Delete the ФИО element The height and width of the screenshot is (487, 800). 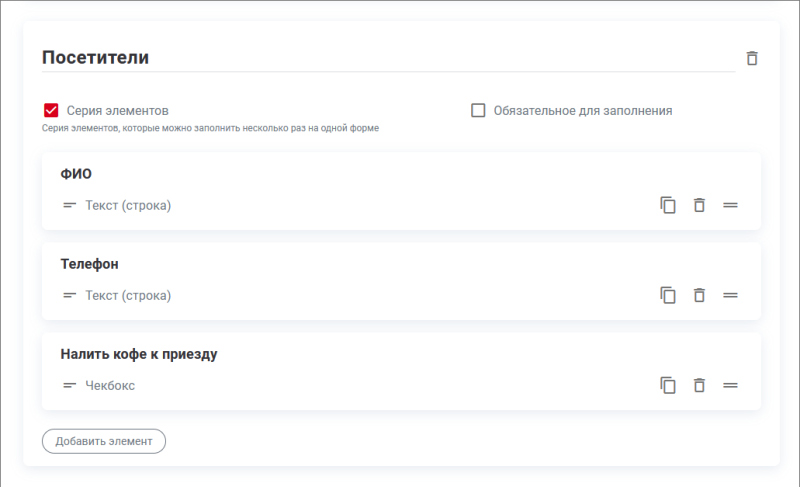(700, 205)
